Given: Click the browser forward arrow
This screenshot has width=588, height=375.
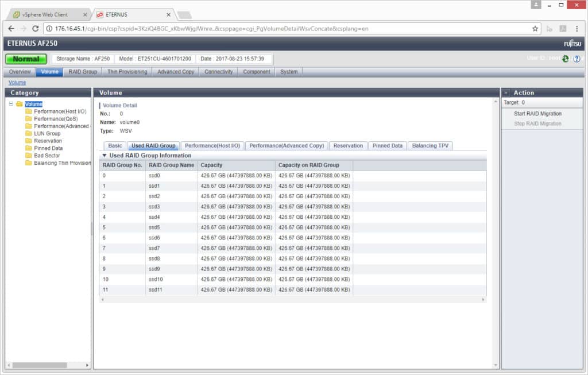Looking at the screenshot, I should (x=23, y=29).
